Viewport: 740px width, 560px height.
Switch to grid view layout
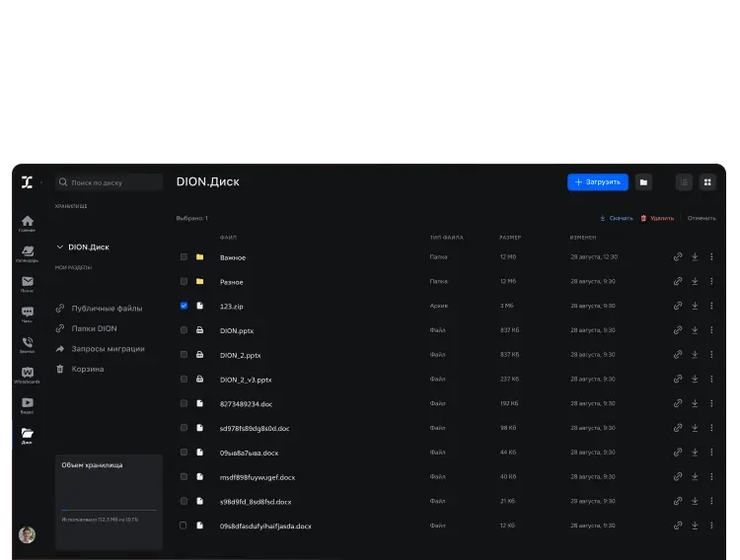coord(707,182)
